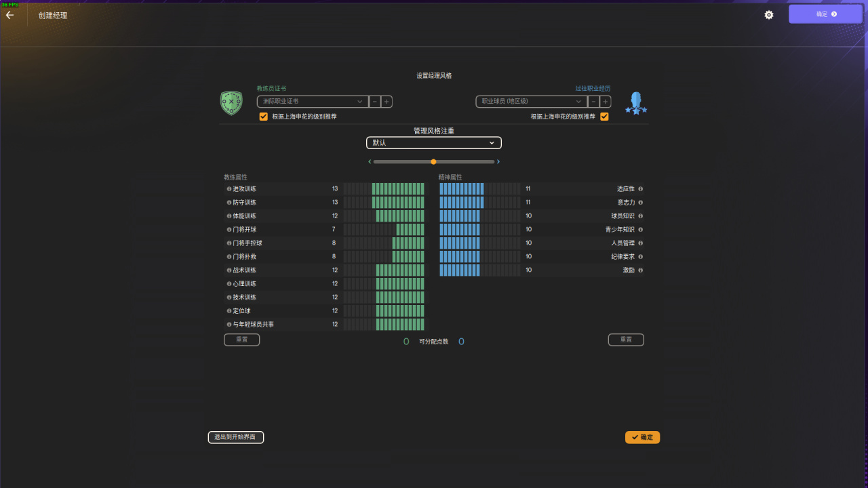The height and width of the screenshot is (488, 868).
Task: Open the settings gear icon
Action: (x=769, y=15)
